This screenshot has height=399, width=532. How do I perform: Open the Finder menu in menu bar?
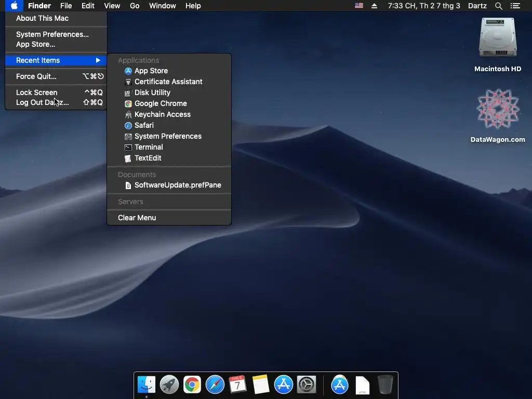(39, 6)
